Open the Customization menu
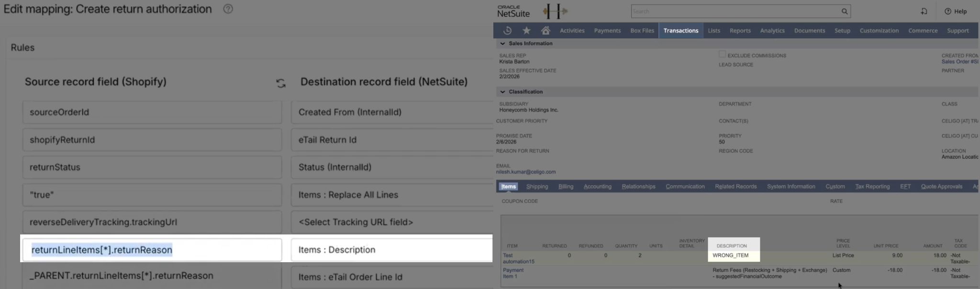This screenshot has width=980, height=289. (879, 31)
